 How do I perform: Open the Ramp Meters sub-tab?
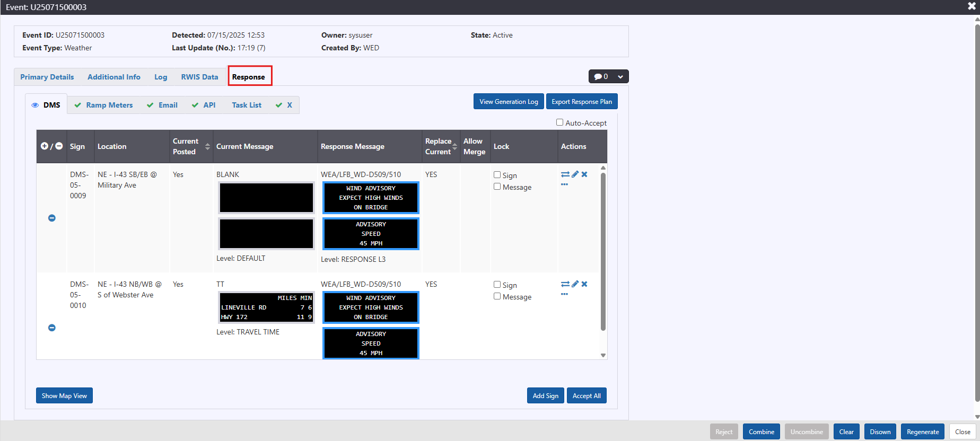coord(109,105)
